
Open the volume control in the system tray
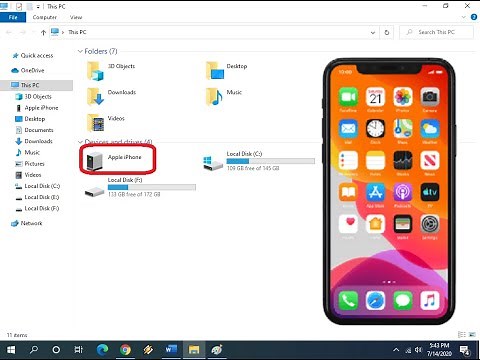[418, 350]
